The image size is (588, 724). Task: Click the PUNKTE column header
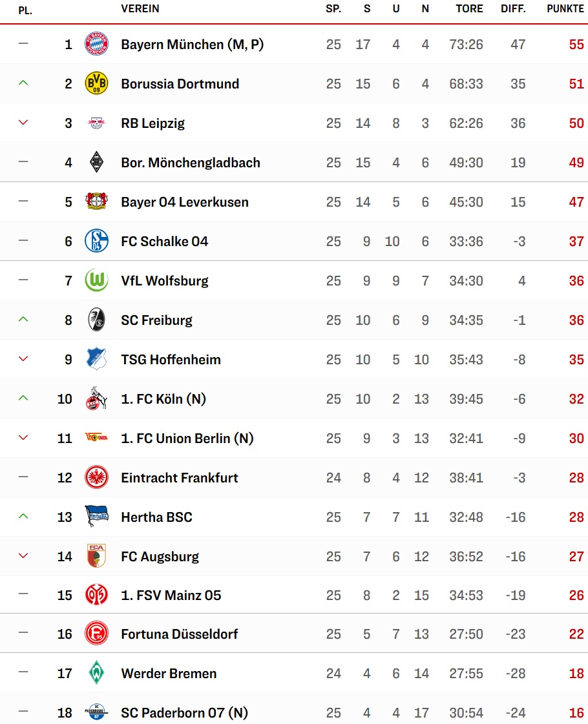coord(565,9)
